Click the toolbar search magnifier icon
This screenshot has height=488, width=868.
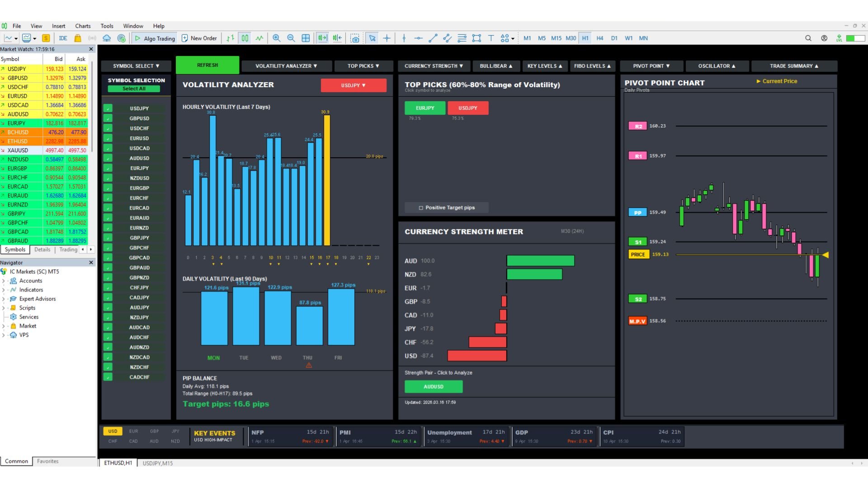808,38
